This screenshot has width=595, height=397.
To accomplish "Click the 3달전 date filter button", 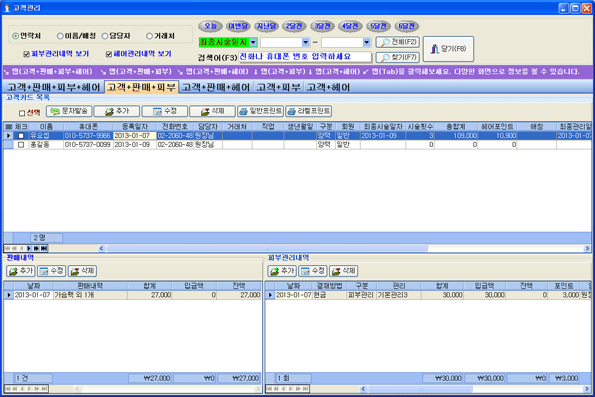I will (x=322, y=26).
